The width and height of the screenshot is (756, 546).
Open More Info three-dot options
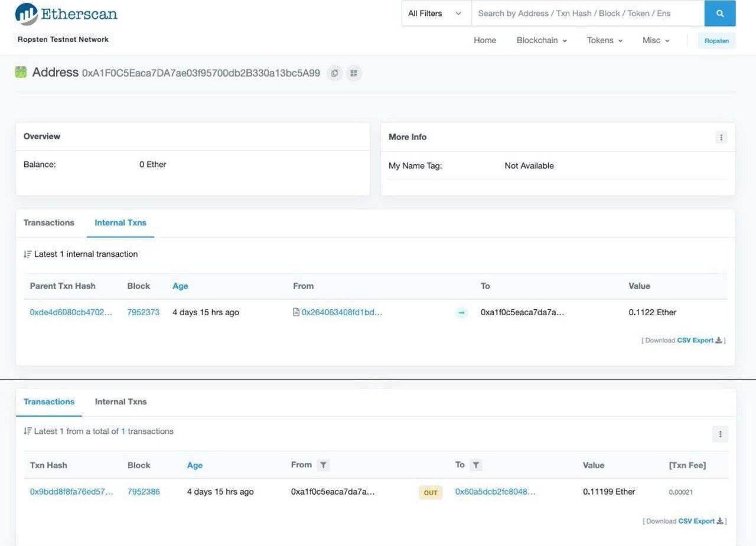click(721, 137)
